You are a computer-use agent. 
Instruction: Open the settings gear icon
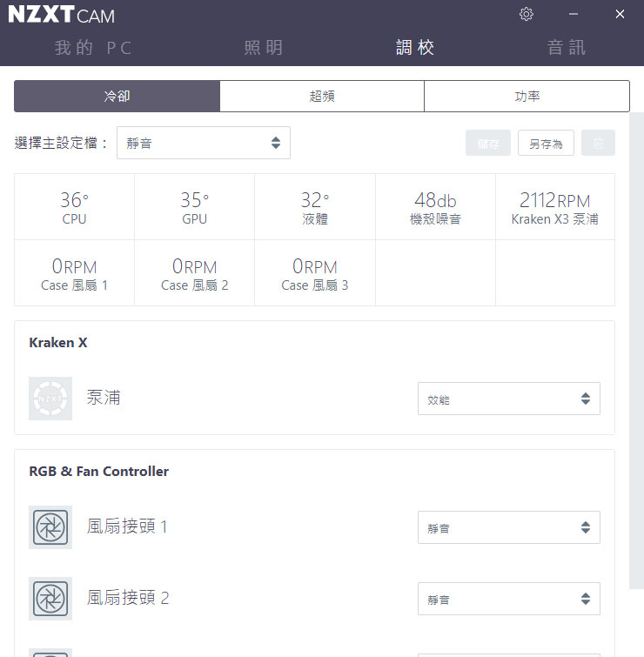[527, 14]
